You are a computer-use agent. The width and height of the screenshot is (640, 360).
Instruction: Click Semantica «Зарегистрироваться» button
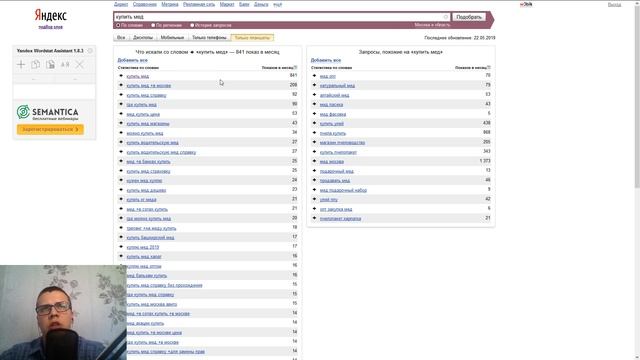click(50, 129)
